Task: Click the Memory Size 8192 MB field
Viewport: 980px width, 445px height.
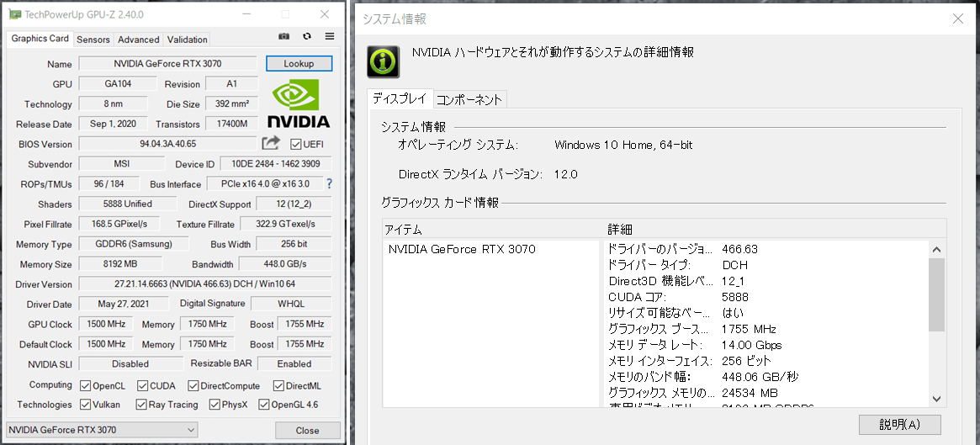Action: tap(120, 264)
